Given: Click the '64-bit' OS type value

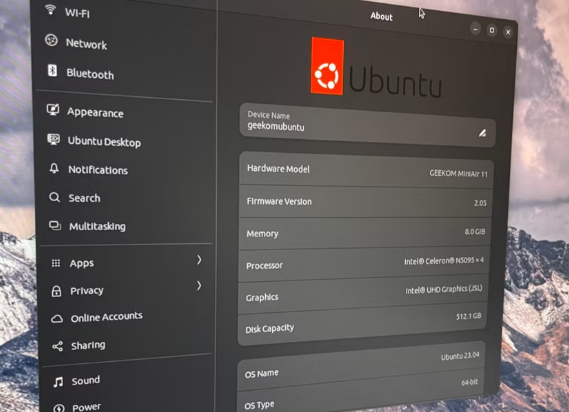Looking at the screenshot, I should [x=470, y=382].
